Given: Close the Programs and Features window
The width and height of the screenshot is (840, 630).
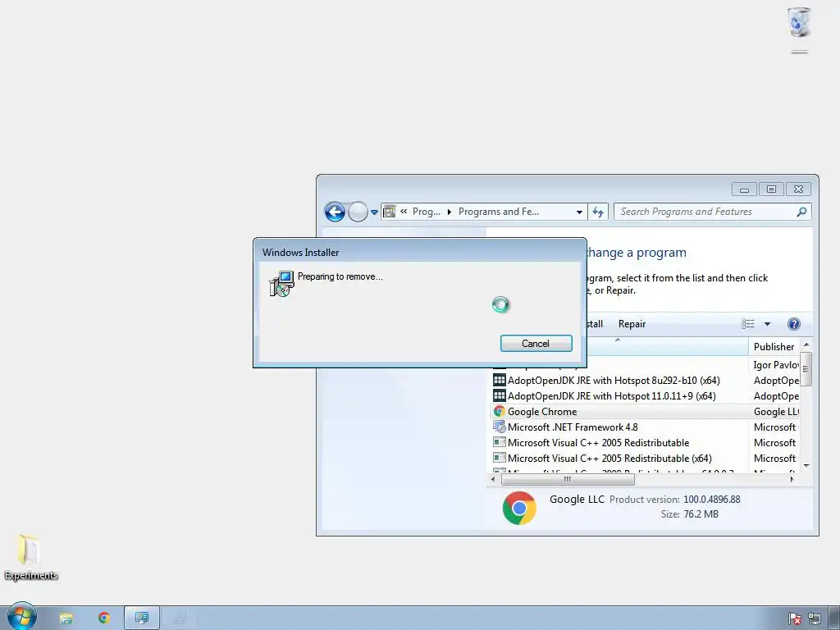Looking at the screenshot, I should (798, 189).
